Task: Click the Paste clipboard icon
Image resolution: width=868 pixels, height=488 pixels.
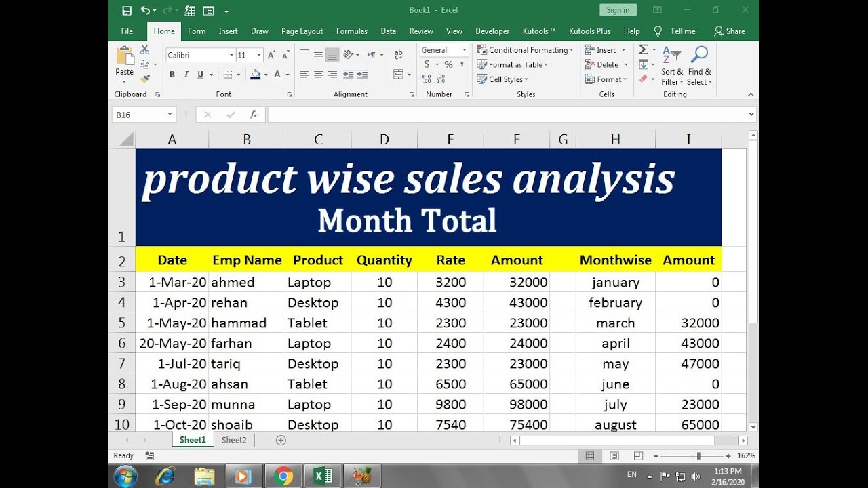Action: (125, 56)
